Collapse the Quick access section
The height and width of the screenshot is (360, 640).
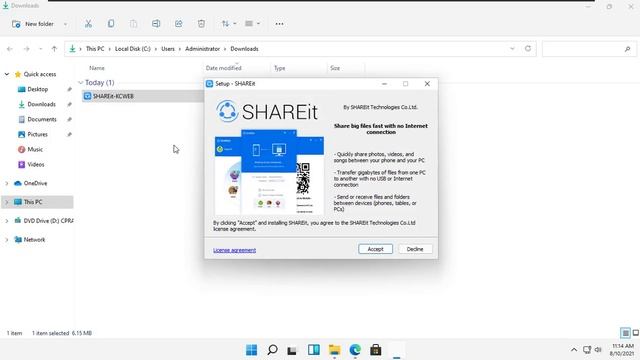7,74
